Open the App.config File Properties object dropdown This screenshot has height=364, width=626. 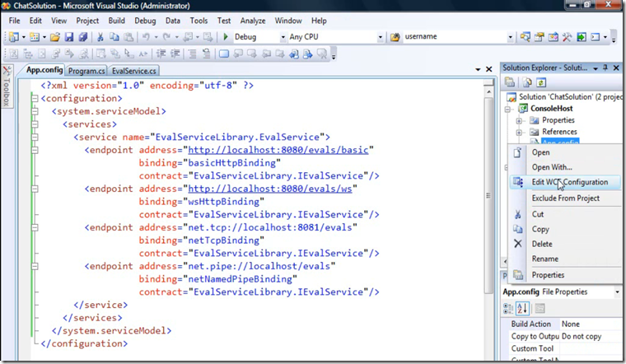(617, 292)
